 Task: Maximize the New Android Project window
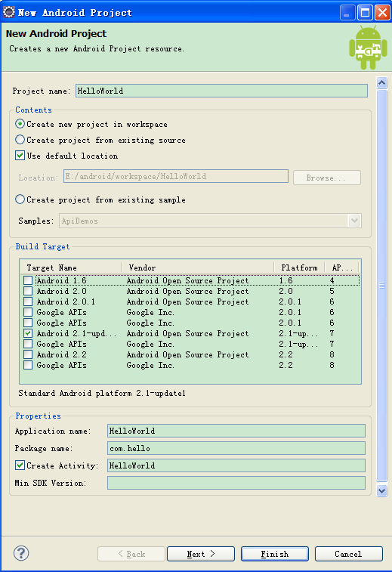click(365, 13)
